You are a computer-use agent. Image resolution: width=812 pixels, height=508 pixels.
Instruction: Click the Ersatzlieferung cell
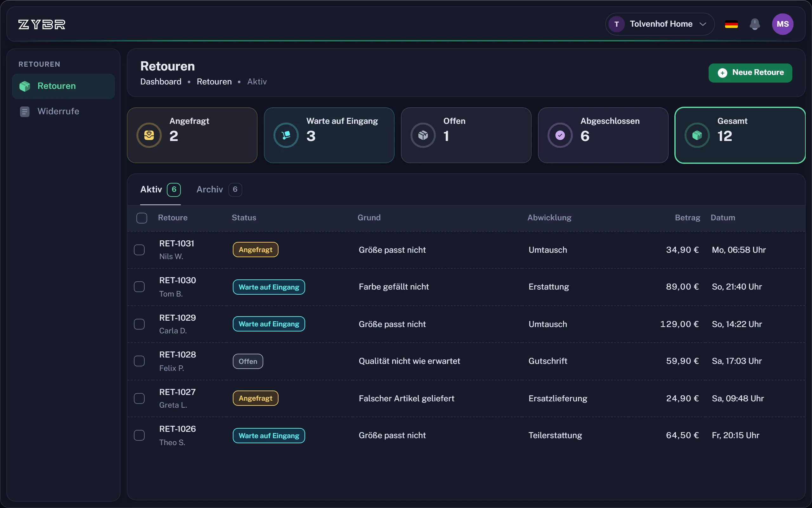558,398
